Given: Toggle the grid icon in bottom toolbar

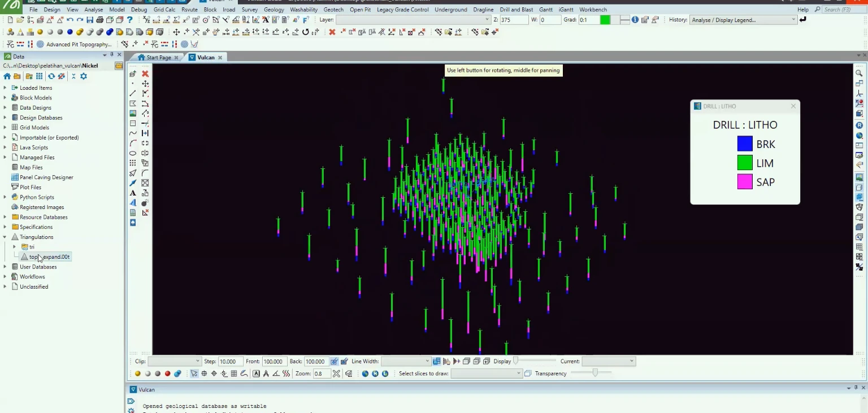Looking at the screenshot, I should (234, 373).
